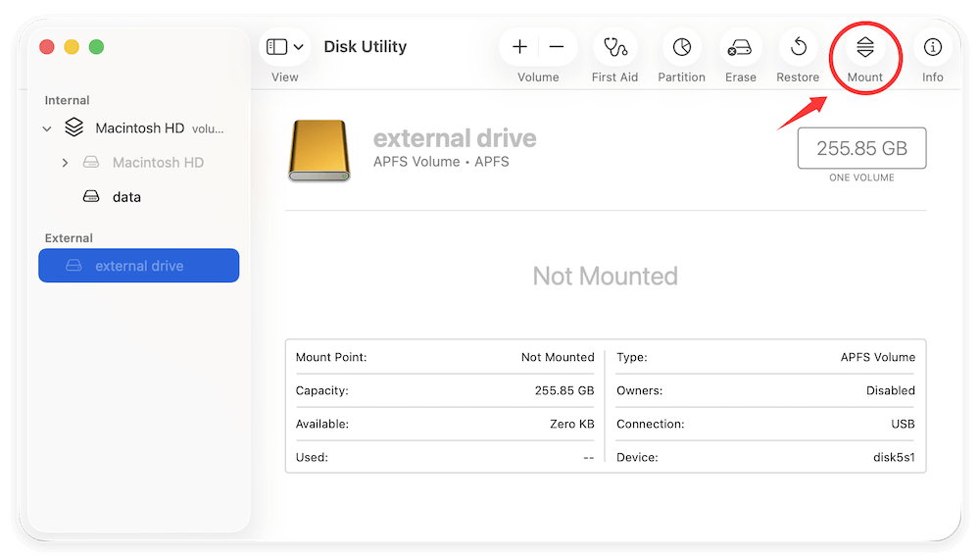The width and height of the screenshot is (980, 560).
Task: Mount the selected external drive
Action: (865, 47)
